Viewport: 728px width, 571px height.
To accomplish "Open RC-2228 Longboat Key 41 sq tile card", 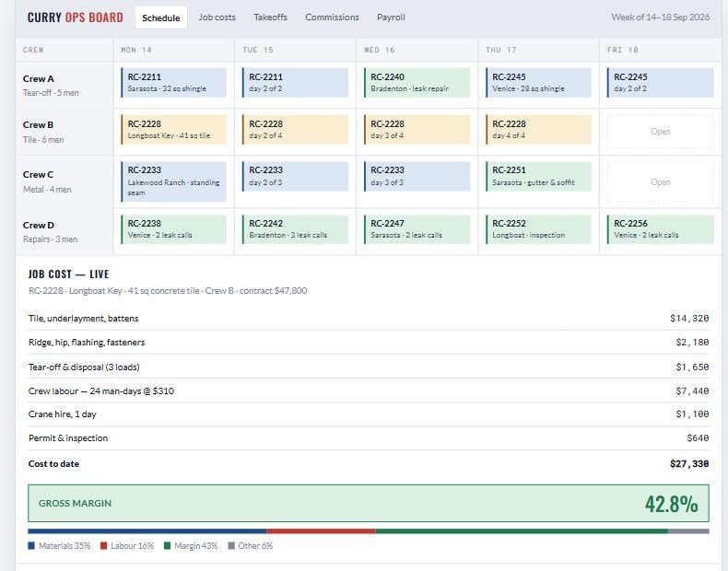I will click(173, 130).
